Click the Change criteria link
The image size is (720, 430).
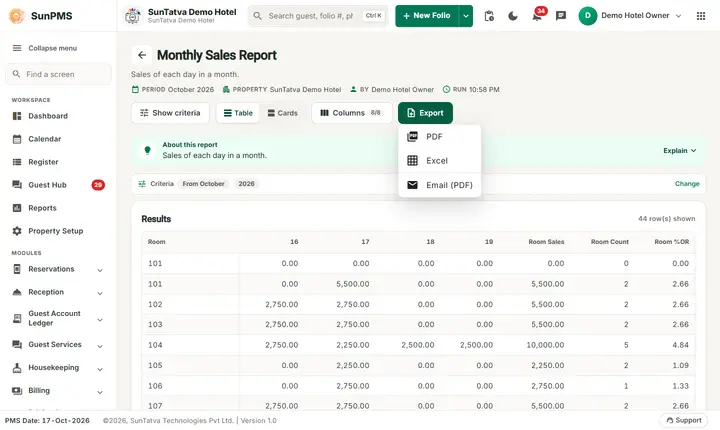click(687, 184)
